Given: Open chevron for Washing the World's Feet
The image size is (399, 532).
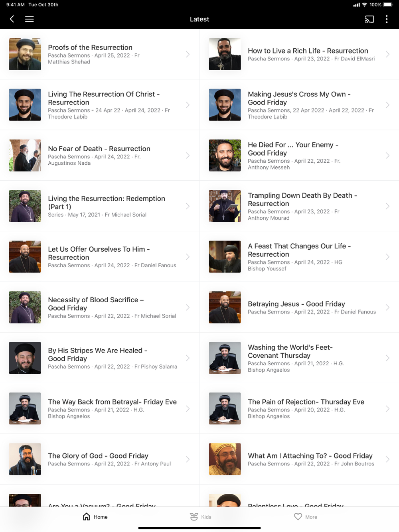Looking at the screenshot, I should click(x=387, y=358).
